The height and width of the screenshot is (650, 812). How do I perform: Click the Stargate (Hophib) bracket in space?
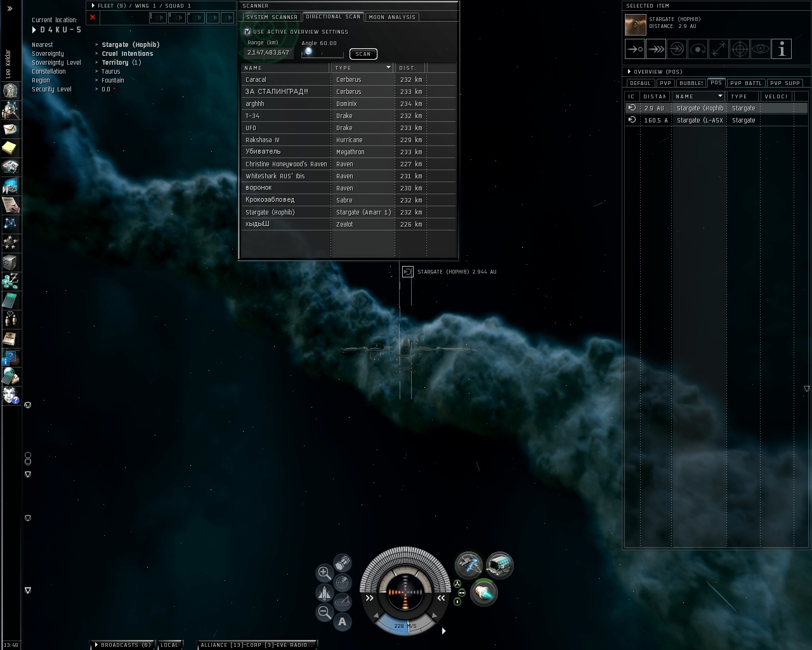(x=408, y=272)
